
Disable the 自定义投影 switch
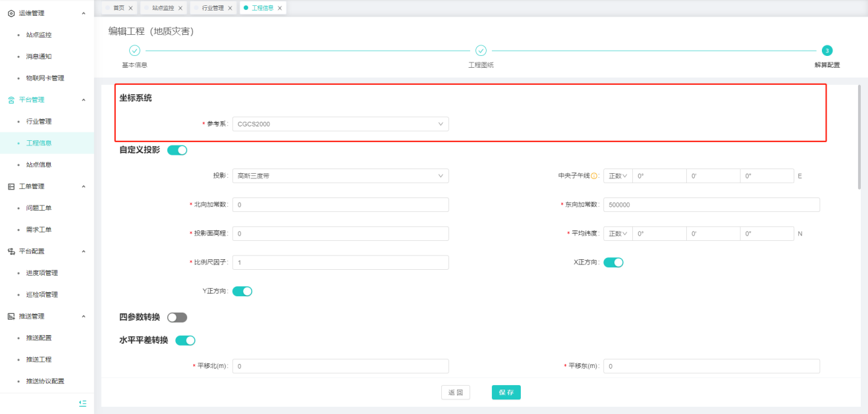tap(177, 150)
